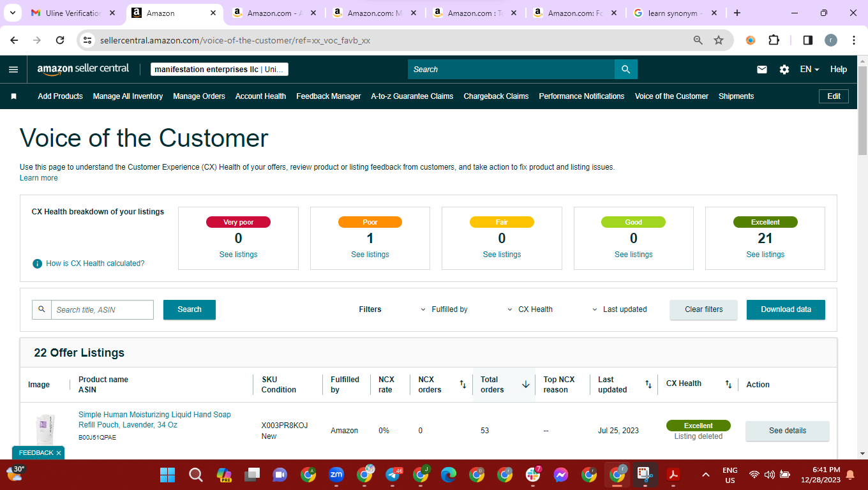
Task: See listings under Poor
Action: 370,255
